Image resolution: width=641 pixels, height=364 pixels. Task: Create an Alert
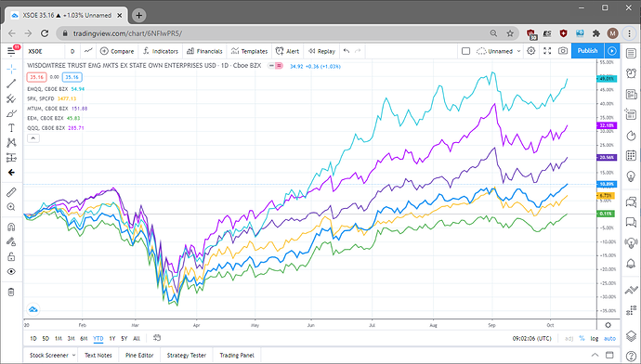coord(287,51)
